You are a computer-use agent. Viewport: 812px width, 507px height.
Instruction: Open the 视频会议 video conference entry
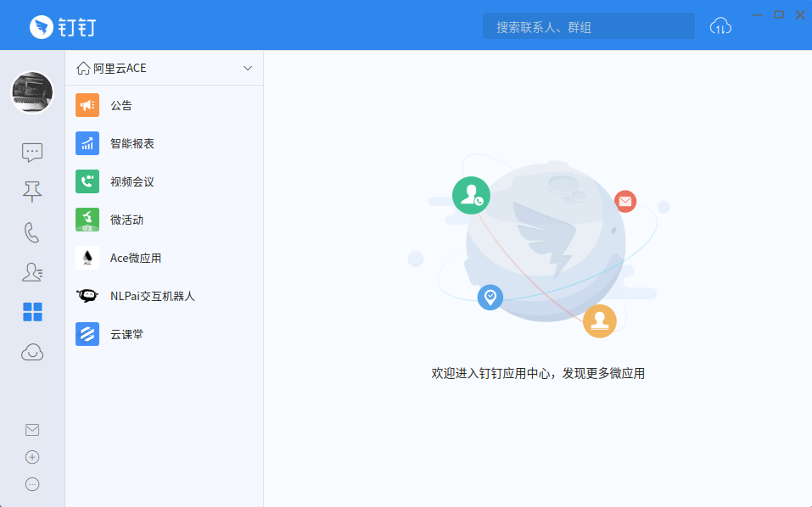pos(164,181)
